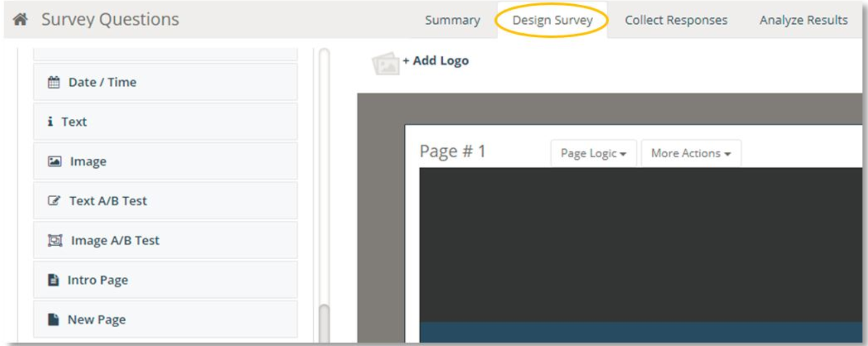Click the blank page icon for New Page

(53, 320)
